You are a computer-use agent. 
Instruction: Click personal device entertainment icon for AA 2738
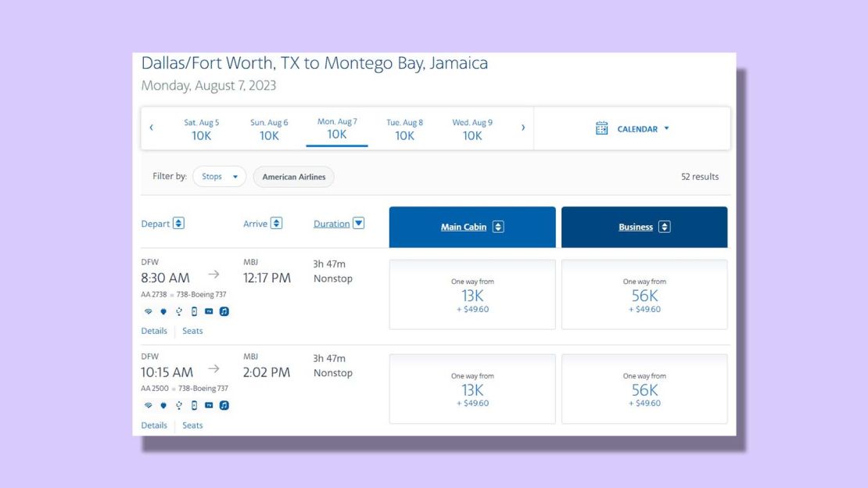(x=194, y=311)
